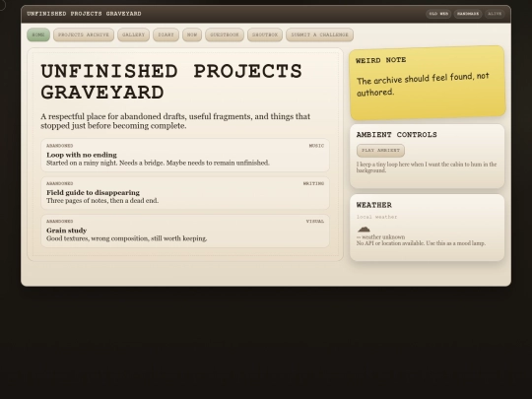532x399 pixels.
Task: Click the 'weather unknown' status text
Action: pyautogui.click(x=380, y=237)
